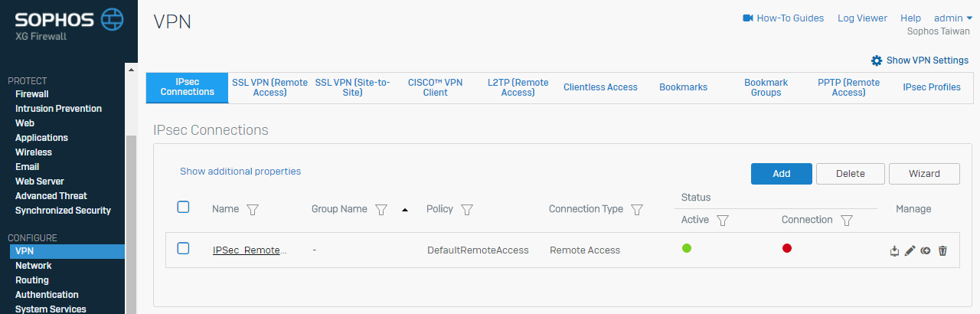Screen dimensions: 980x314
Task: Toggle red Connection status indicator
Action: point(787,248)
